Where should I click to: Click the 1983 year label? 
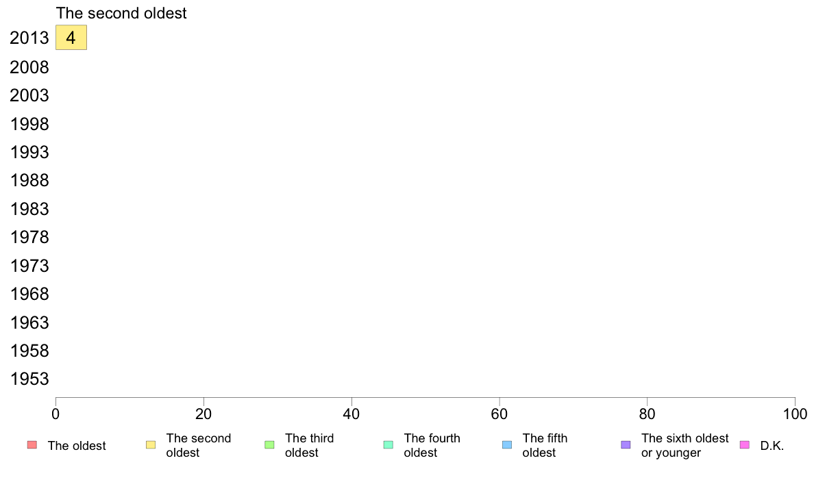pos(29,209)
